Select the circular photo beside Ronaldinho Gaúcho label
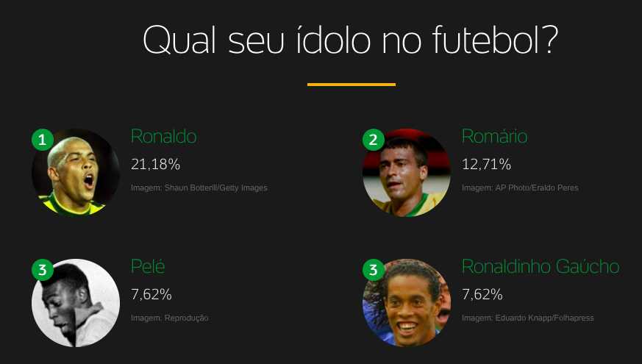This screenshot has width=642, height=364. pos(407,303)
